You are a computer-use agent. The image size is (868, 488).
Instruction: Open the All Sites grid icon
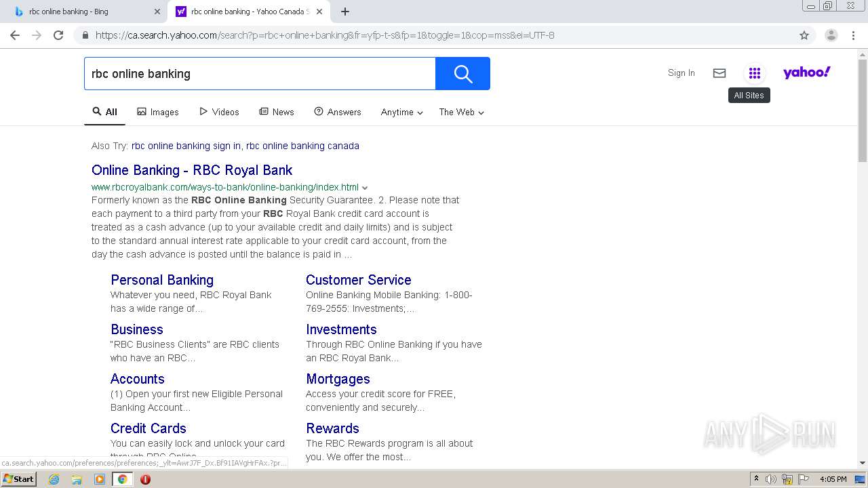(754, 73)
